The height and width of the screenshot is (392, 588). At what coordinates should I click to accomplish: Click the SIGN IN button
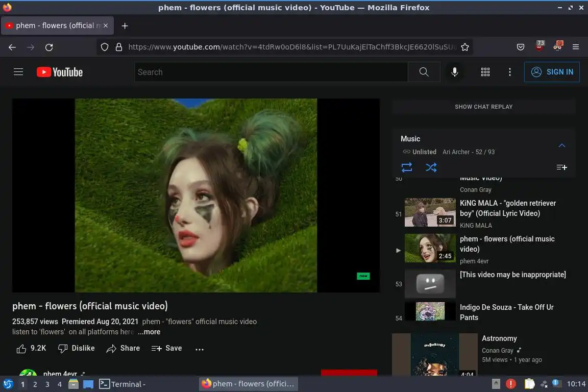552,72
